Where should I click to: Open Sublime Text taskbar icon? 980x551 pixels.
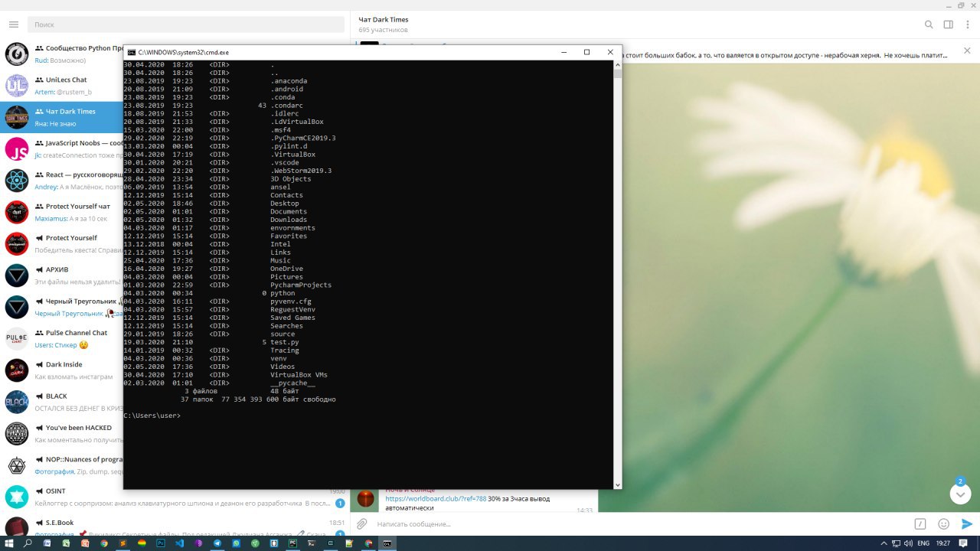[122, 543]
